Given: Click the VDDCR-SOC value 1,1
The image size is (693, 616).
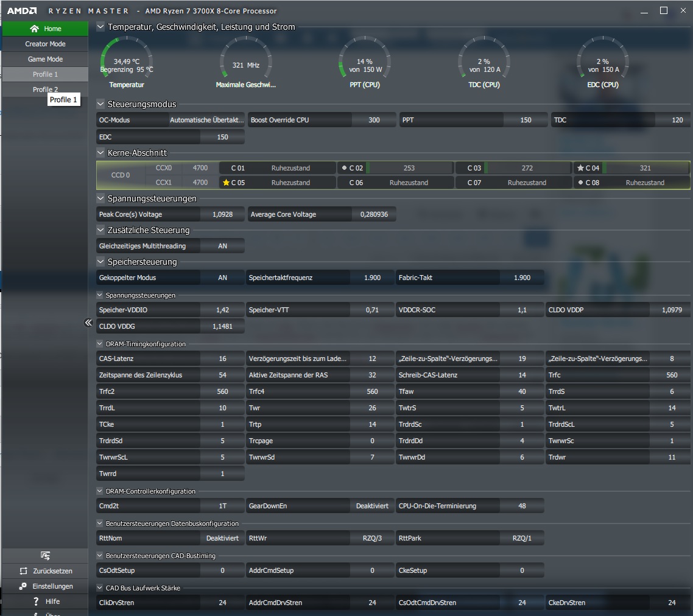Looking at the screenshot, I should [x=522, y=310].
